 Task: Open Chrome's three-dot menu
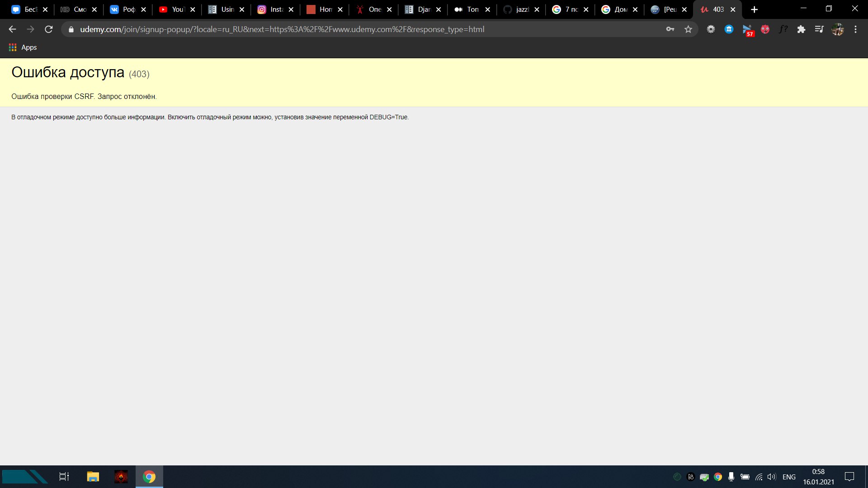point(855,29)
